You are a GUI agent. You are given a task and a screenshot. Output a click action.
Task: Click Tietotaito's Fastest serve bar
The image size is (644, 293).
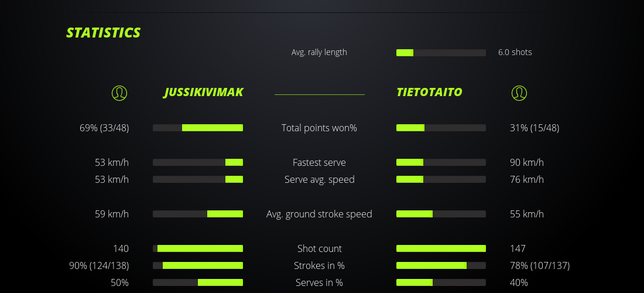pyautogui.click(x=441, y=162)
